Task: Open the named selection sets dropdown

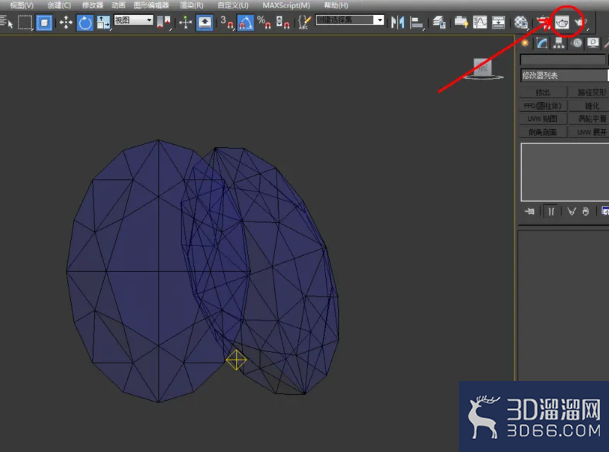Action: [x=350, y=20]
